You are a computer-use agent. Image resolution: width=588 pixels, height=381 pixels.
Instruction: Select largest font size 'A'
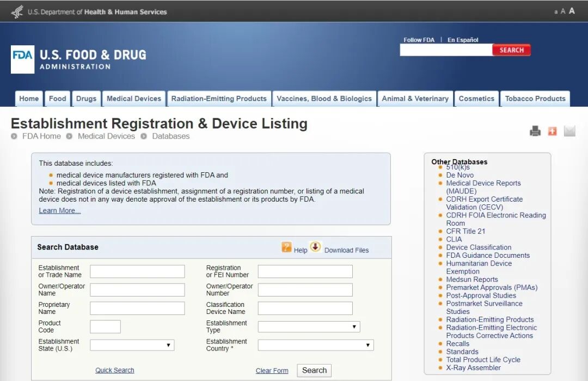pyautogui.click(x=572, y=11)
